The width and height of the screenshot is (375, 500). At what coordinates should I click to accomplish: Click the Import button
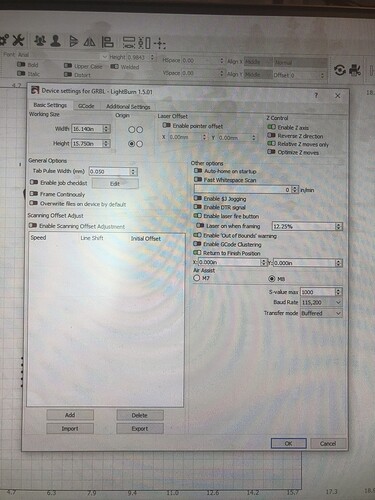tap(70, 428)
